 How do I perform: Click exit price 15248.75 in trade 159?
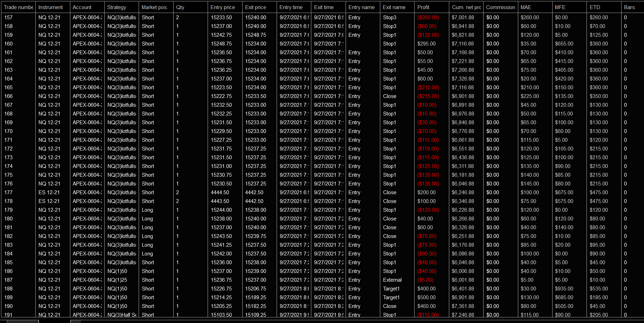[x=256, y=35]
